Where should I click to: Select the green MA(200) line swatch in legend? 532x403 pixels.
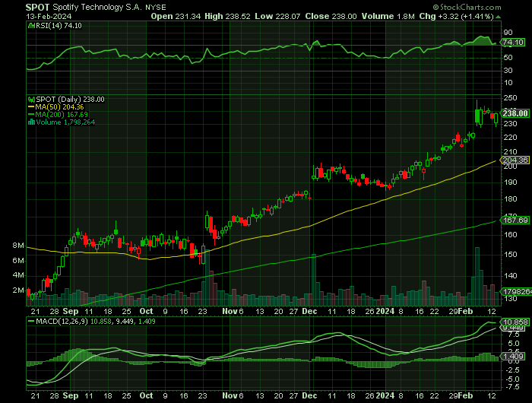coord(31,115)
